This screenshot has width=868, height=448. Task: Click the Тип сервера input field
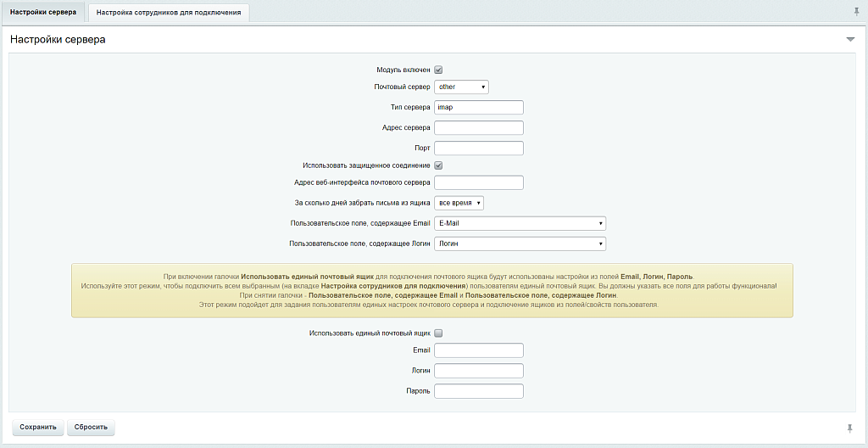point(478,108)
